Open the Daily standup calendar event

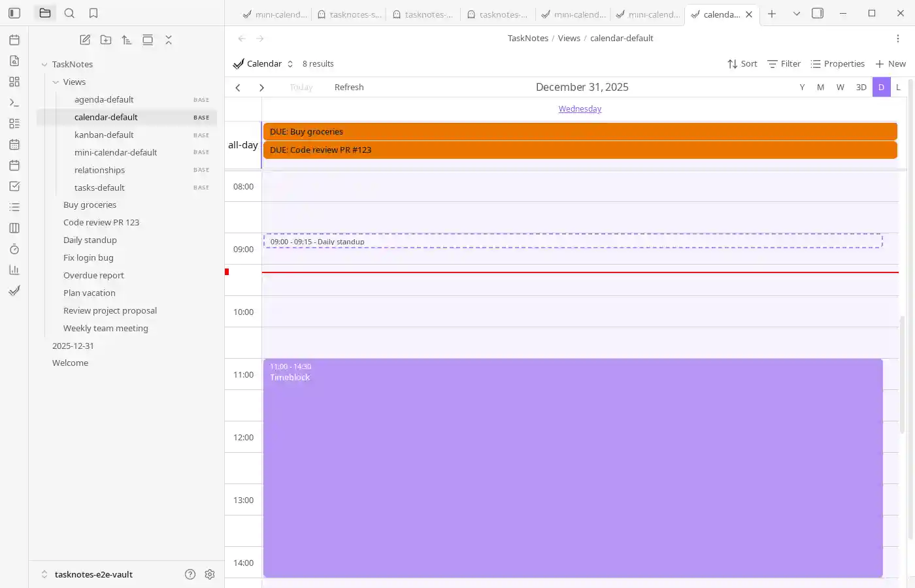point(573,241)
